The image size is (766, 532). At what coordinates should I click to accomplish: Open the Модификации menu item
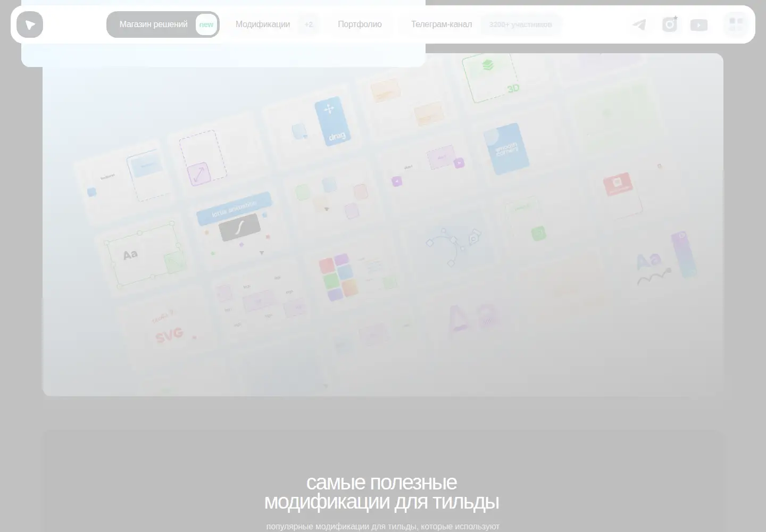pyautogui.click(x=263, y=24)
